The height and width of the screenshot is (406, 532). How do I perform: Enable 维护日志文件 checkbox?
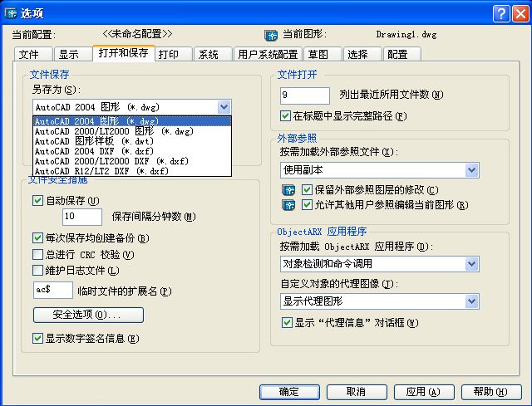[37, 270]
